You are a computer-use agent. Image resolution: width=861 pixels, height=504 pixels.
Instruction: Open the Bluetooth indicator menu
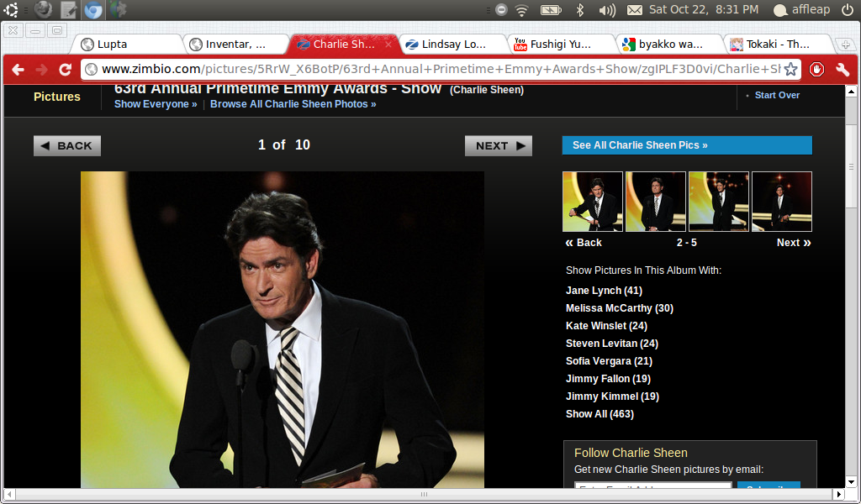coord(579,10)
